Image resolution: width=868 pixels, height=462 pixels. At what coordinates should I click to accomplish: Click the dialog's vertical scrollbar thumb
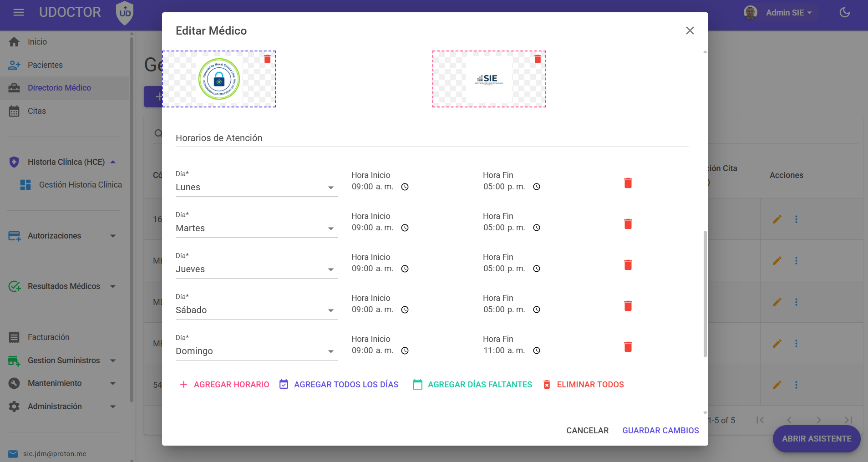705,294
